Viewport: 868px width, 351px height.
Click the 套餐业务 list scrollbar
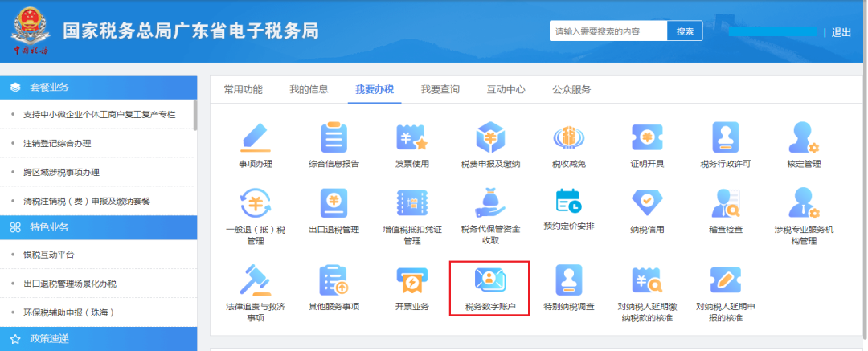[194, 115]
